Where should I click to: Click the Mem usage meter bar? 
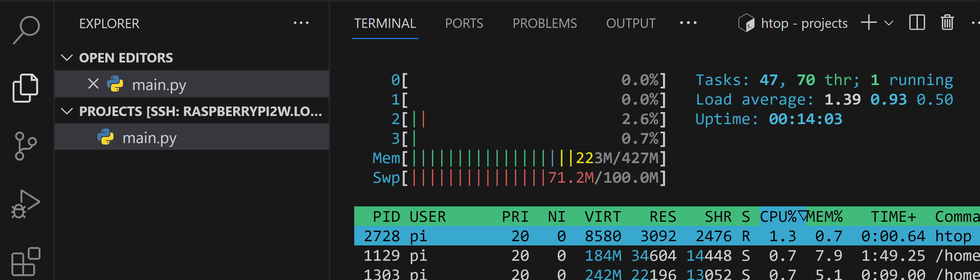[519, 158]
